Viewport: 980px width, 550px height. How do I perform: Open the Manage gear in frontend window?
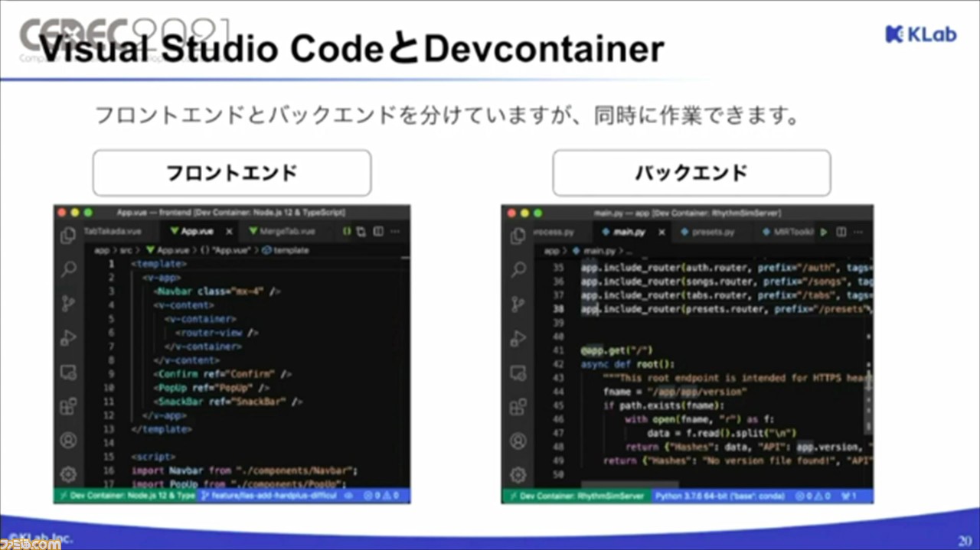point(69,474)
